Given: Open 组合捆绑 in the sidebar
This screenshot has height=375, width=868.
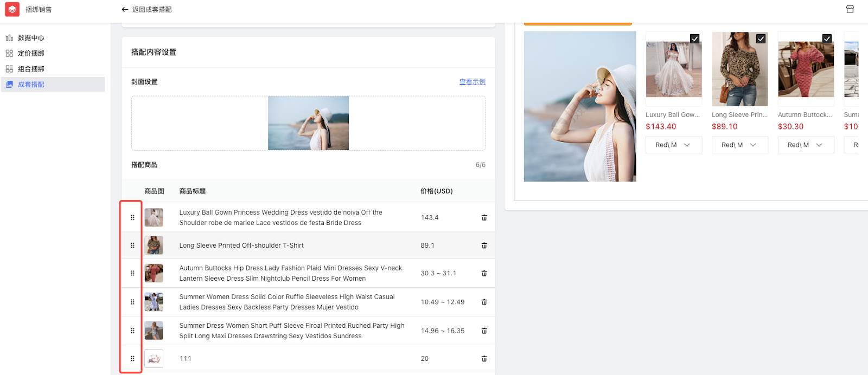Looking at the screenshot, I should click(53, 69).
